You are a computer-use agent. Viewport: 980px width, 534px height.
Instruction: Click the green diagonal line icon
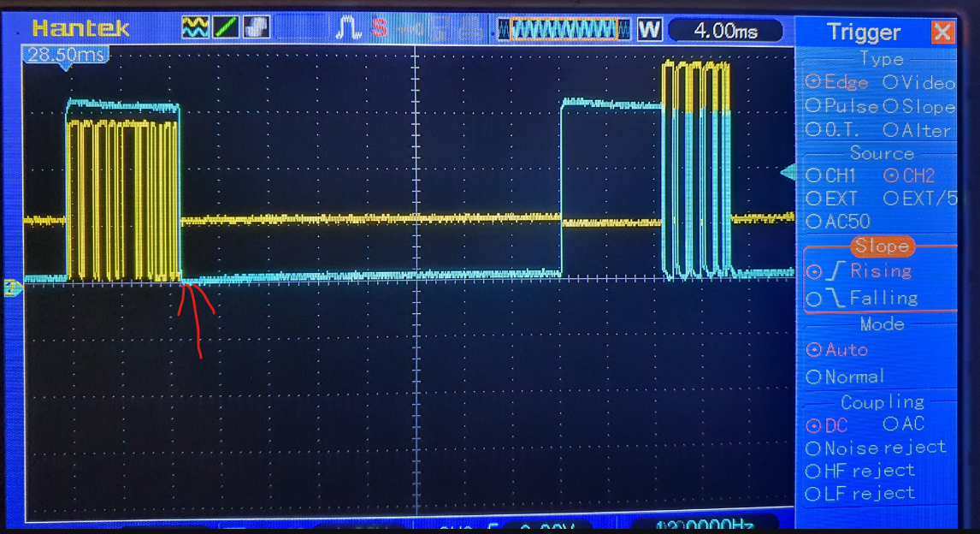click(x=225, y=27)
